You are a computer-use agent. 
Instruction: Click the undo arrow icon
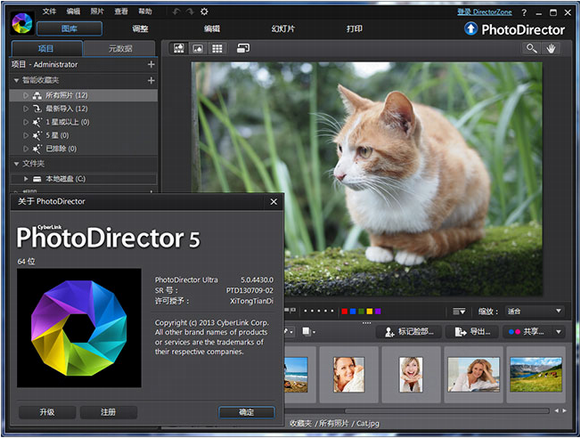click(x=176, y=12)
